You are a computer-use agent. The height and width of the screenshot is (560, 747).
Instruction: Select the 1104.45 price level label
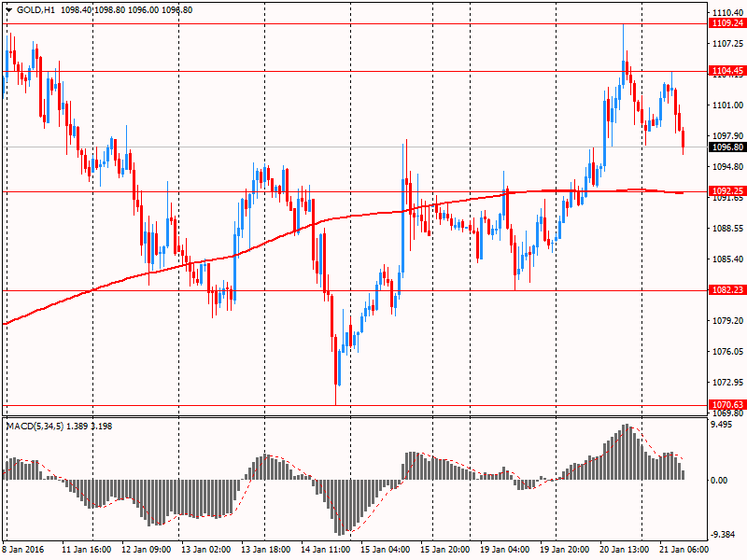point(727,71)
